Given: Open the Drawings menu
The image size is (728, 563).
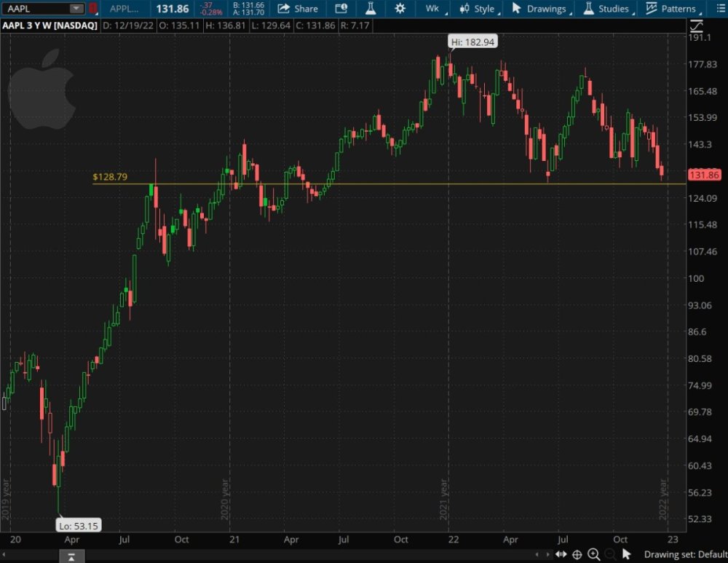Looking at the screenshot, I should pyautogui.click(x=539, y=9).
